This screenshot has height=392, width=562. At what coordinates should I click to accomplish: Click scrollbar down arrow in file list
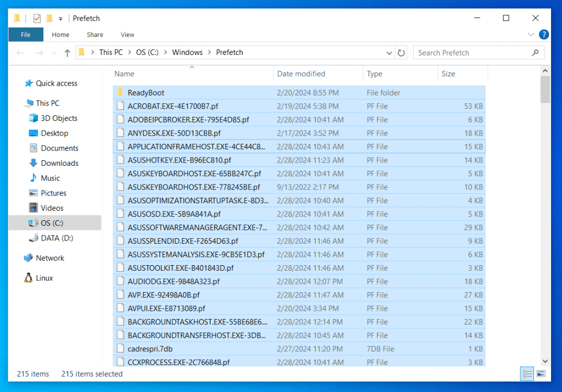pyautogui.click(x=545, y=361)
